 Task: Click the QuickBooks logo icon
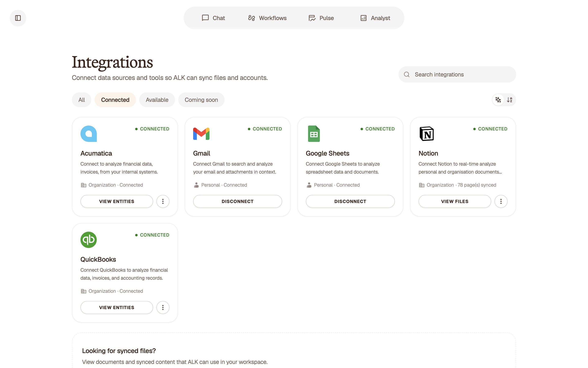click(89, 240)
